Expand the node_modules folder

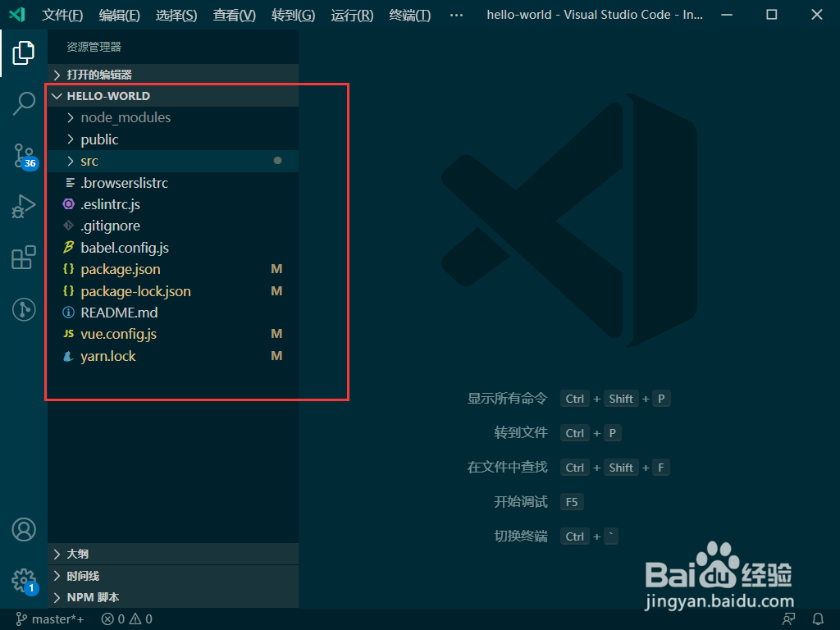tap(173, 117)
